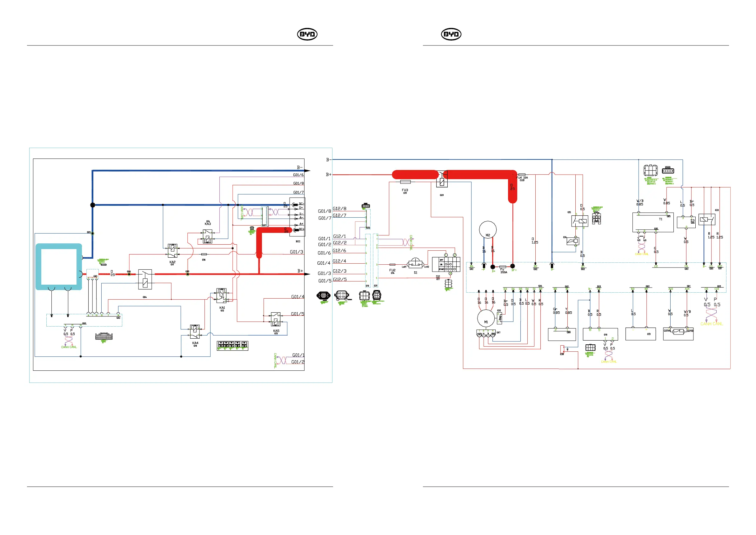Click the G09A/G09B switch component box
The image size is (756, 535).
(678, 333)
